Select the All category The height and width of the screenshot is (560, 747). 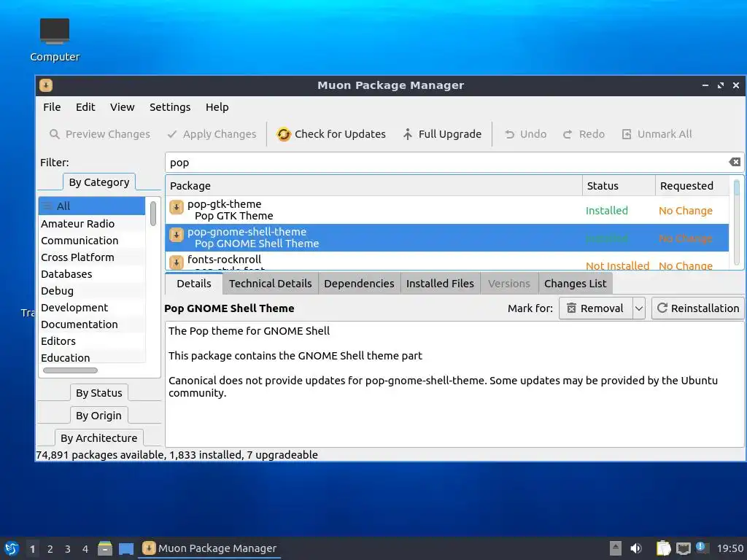(92, 206)
